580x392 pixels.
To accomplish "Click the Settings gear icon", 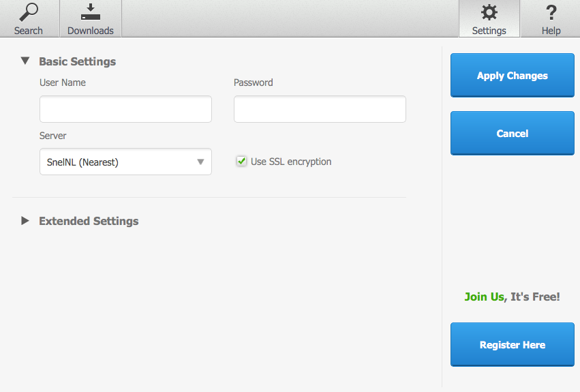I will (x=489, y=12).
